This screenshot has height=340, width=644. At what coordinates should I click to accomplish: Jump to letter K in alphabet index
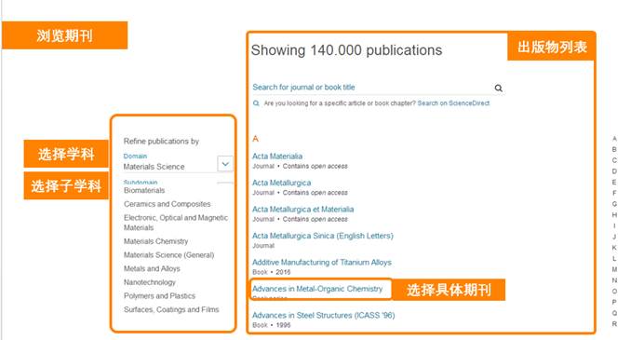pos(614,248)
